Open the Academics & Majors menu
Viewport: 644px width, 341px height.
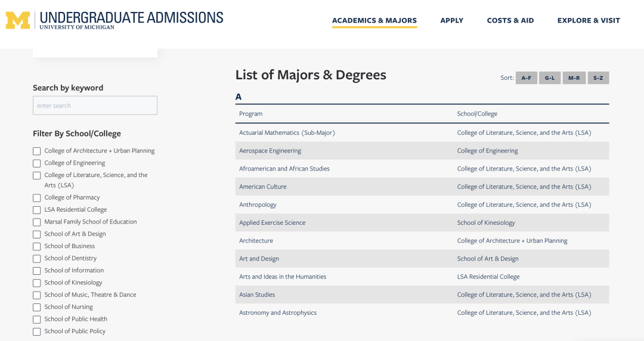coord(374,20)
